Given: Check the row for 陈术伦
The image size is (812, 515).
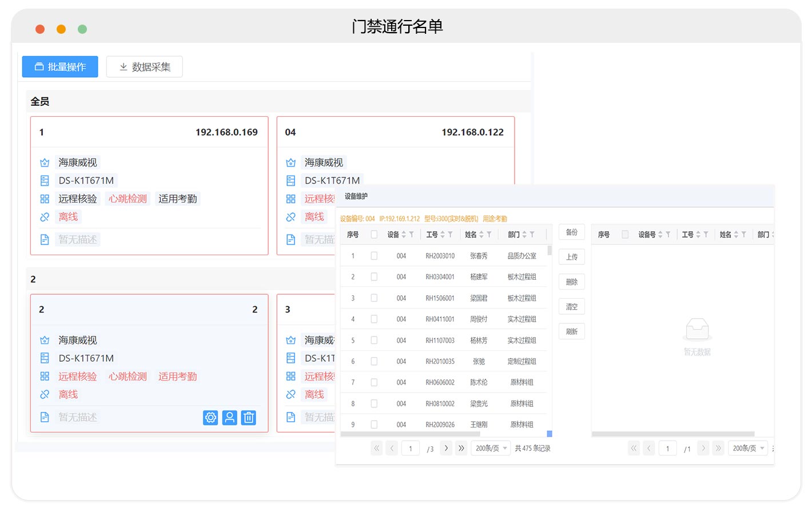Looking at the screenshot, I should tap(374, 382).
